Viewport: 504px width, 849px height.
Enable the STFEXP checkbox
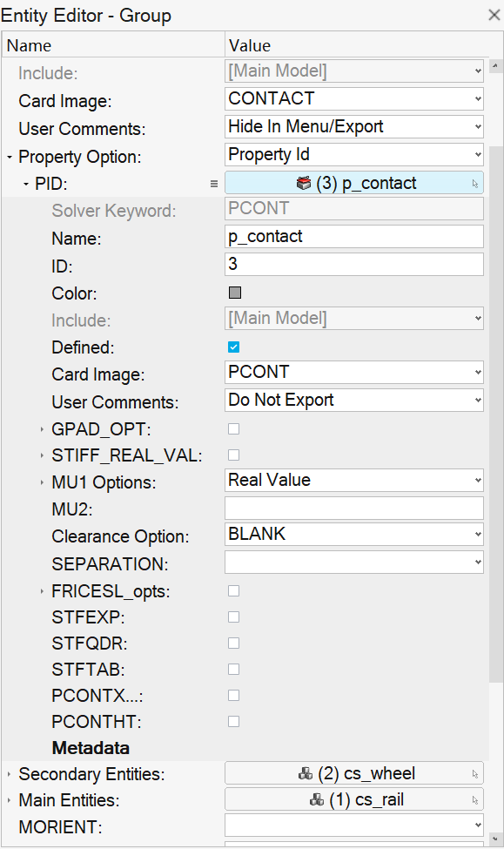coord(234,617)
